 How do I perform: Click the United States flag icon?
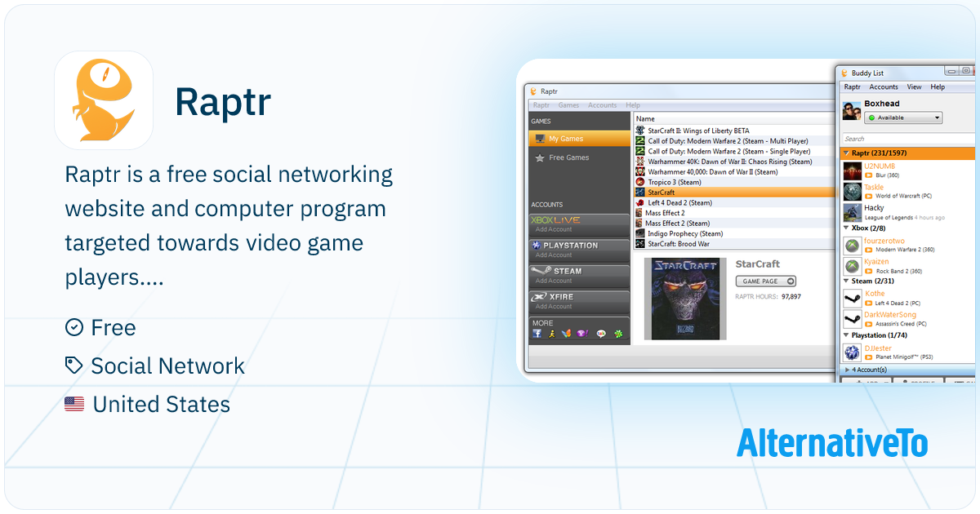(x=74, y=404)
